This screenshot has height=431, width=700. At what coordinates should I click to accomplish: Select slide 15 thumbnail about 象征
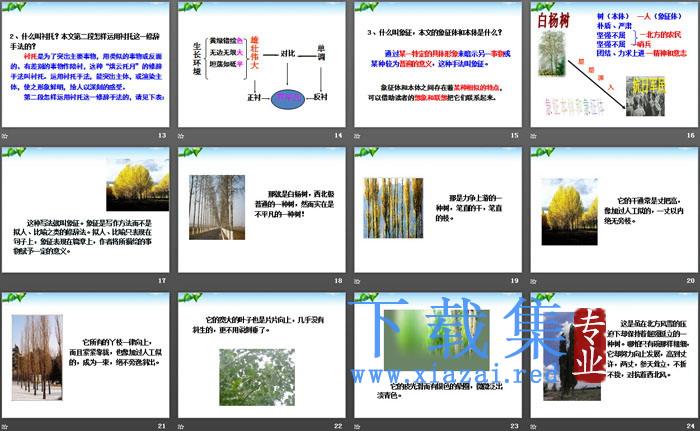coord(438,64)
